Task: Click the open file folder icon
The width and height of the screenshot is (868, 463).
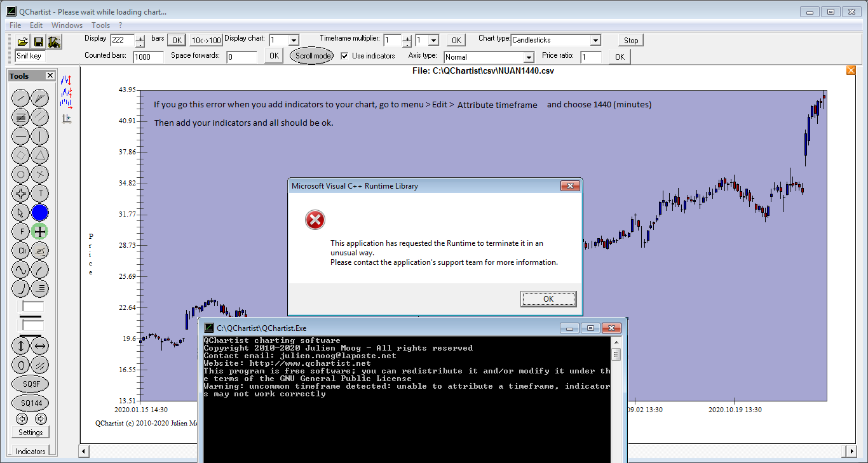Action: (x=22, y=42)
